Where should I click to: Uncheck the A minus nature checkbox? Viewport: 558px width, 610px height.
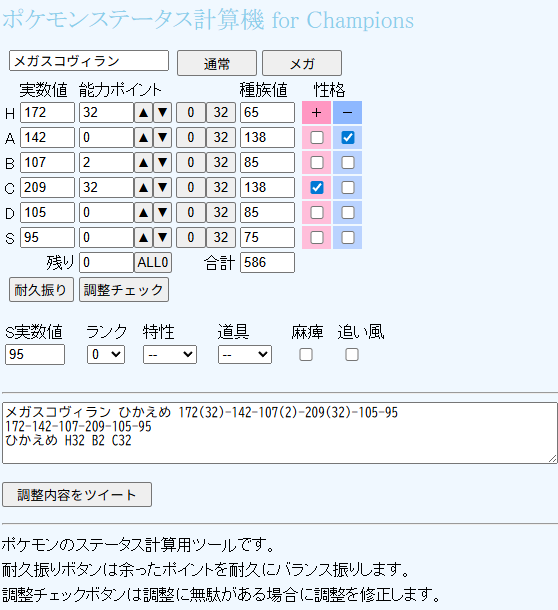coord(347,137)
